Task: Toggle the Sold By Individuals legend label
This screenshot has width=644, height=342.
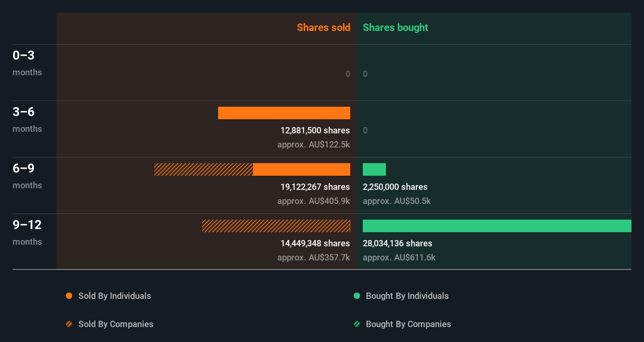Action: pos(115,296)
